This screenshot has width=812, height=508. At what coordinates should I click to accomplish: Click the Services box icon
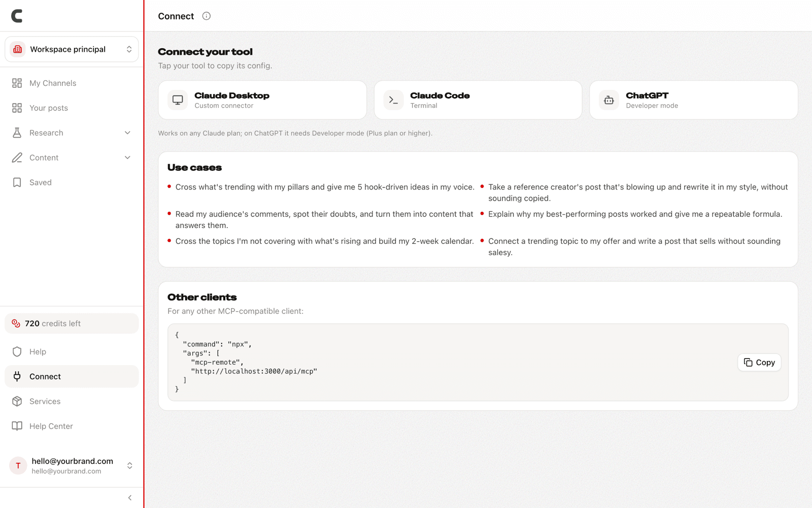coord(17,401)
